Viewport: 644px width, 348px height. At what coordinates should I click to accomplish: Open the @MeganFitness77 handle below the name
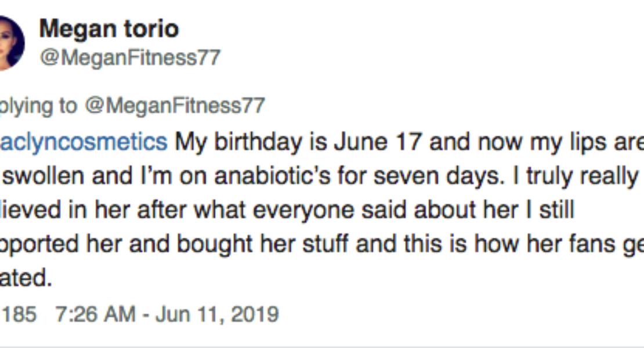tap(129, 57)
